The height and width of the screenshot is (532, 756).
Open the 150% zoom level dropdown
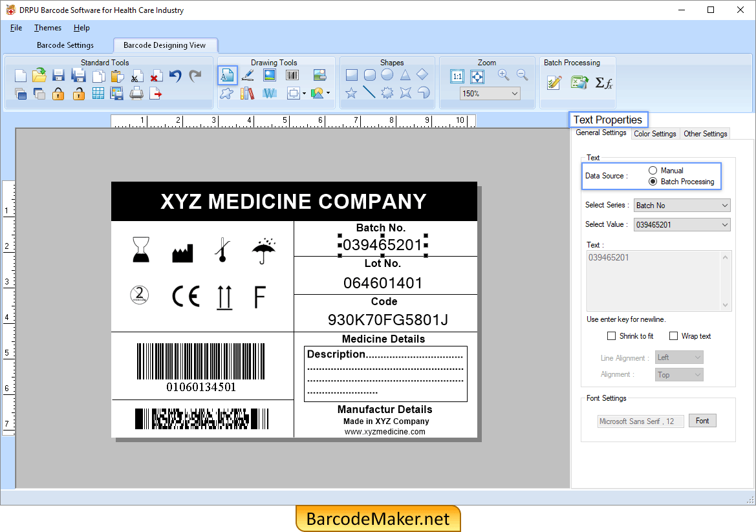click(490, 94)
